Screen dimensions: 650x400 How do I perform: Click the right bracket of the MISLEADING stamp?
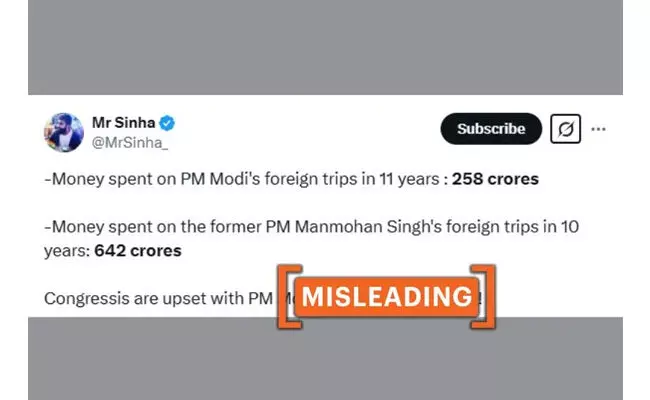coord(489,295)
